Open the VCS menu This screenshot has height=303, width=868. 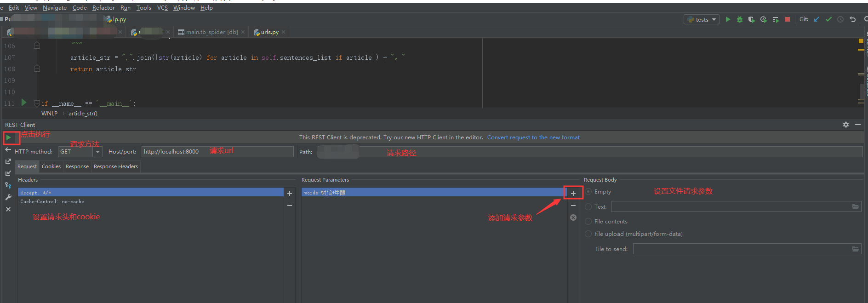click(162, 8)
